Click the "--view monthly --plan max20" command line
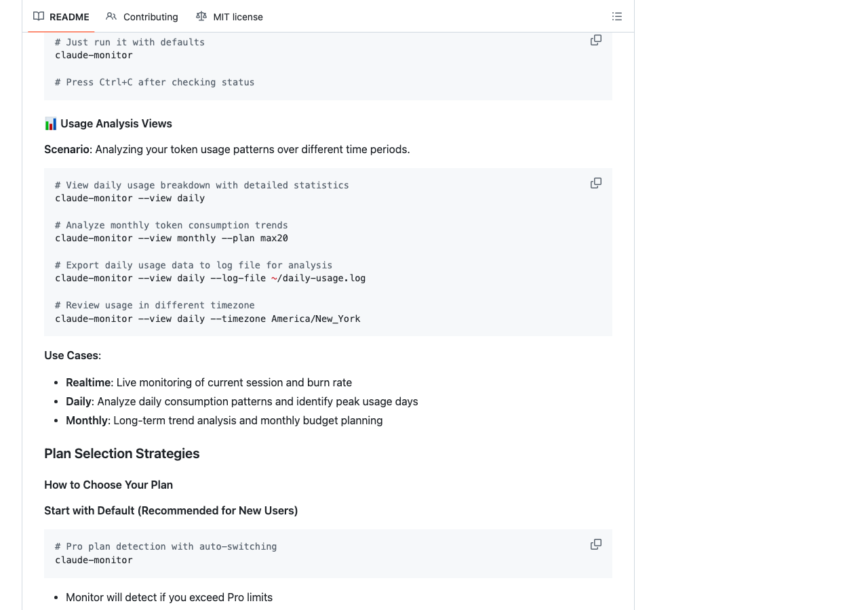The height and width of the screenshot is (610, 868). tap(172, 238)
